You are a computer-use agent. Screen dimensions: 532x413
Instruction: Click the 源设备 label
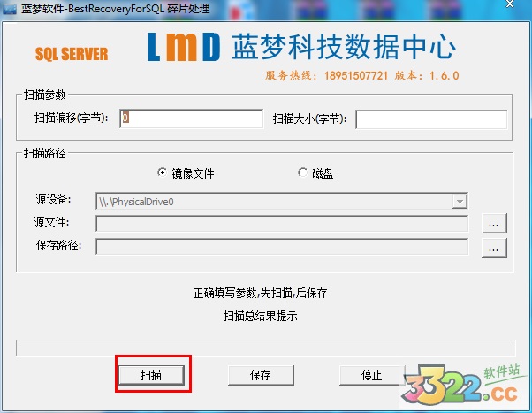click(53, 199)
